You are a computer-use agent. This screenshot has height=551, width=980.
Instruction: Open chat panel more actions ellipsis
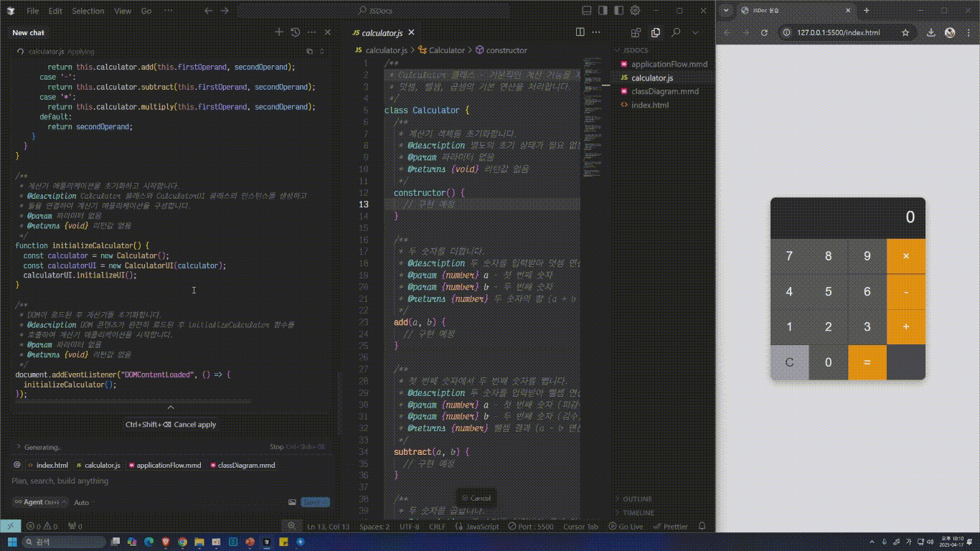(311, 32)
